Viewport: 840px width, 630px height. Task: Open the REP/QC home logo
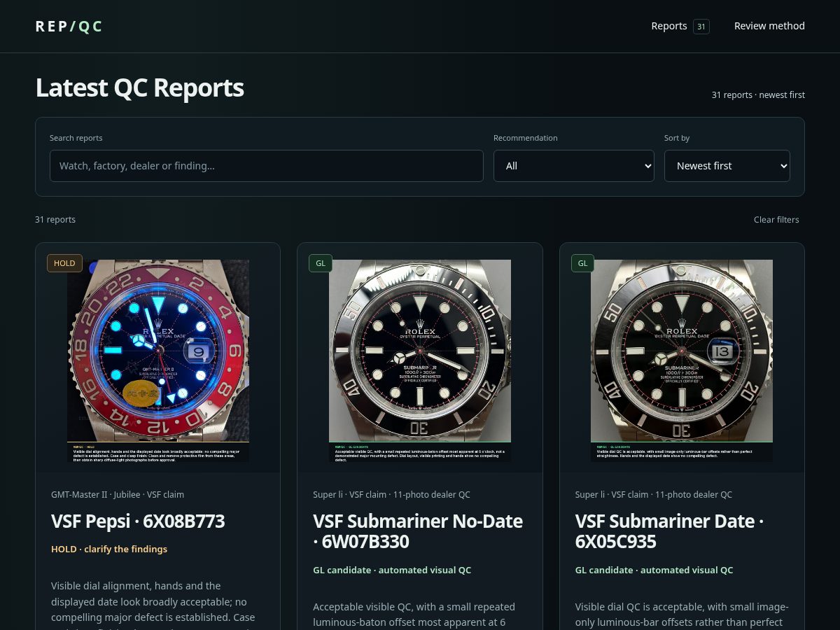coord(69,27)
